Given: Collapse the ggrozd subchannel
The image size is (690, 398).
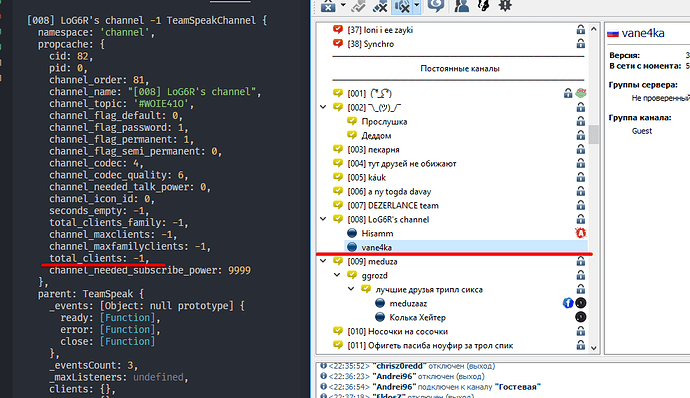Looking at the screenshot, I should click(337, 275).
